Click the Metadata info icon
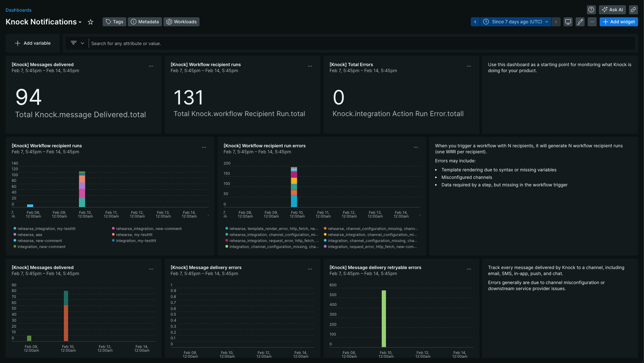 (134, 22)
